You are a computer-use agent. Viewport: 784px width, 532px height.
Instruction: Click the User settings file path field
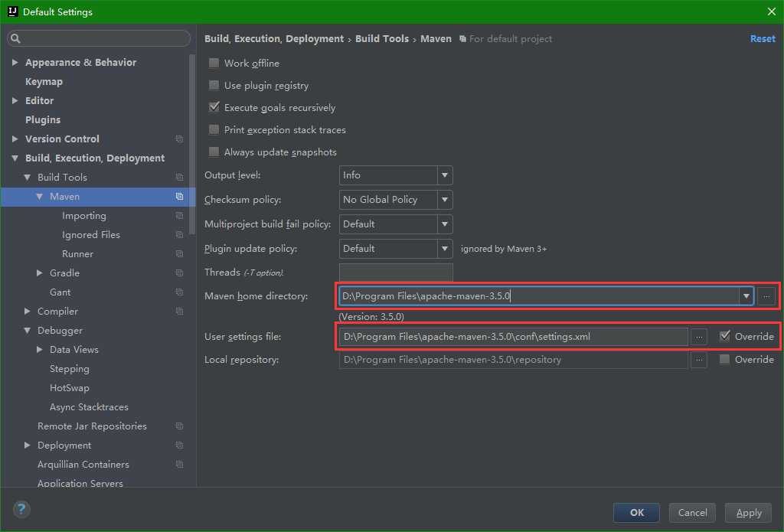click(x=514, y=337)
